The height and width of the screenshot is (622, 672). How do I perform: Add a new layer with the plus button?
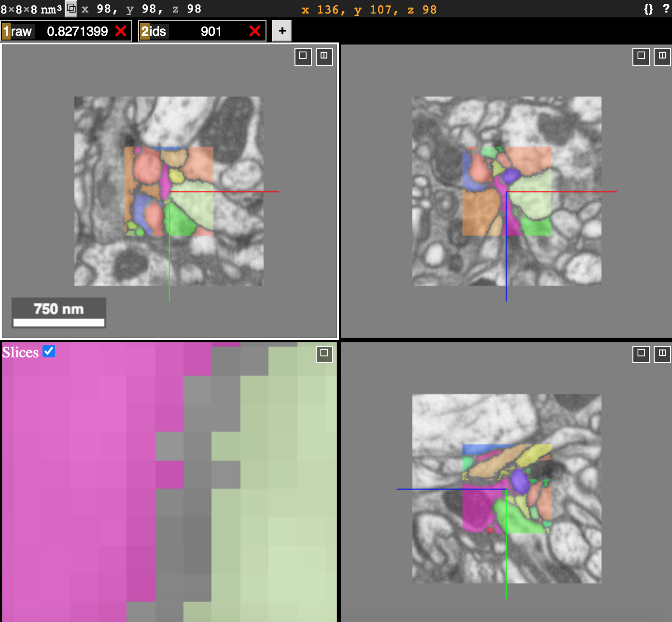coord(281,30)
